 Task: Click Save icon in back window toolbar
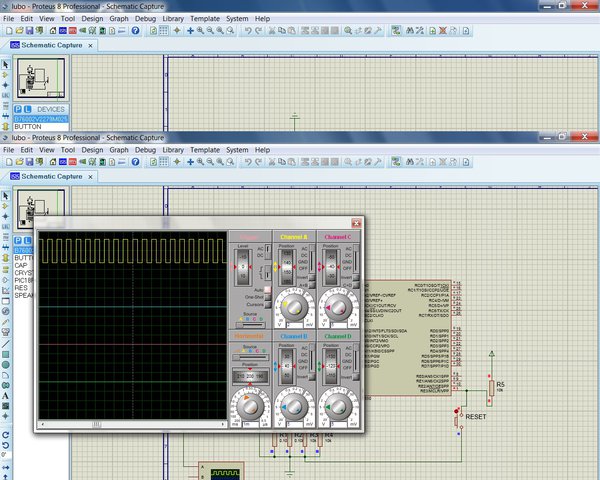(29, 31)
